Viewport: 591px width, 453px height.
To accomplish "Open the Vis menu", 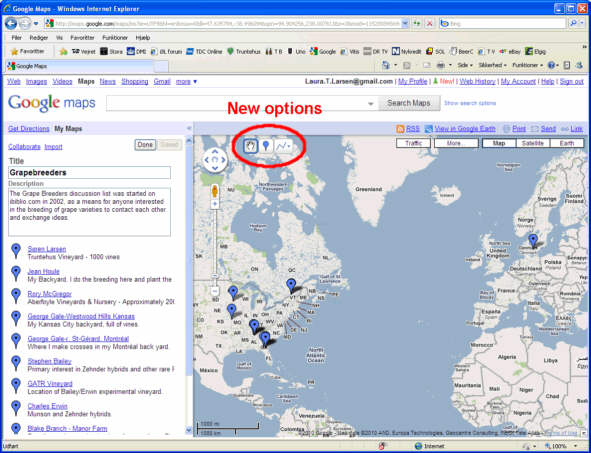I will click(59, 38).
